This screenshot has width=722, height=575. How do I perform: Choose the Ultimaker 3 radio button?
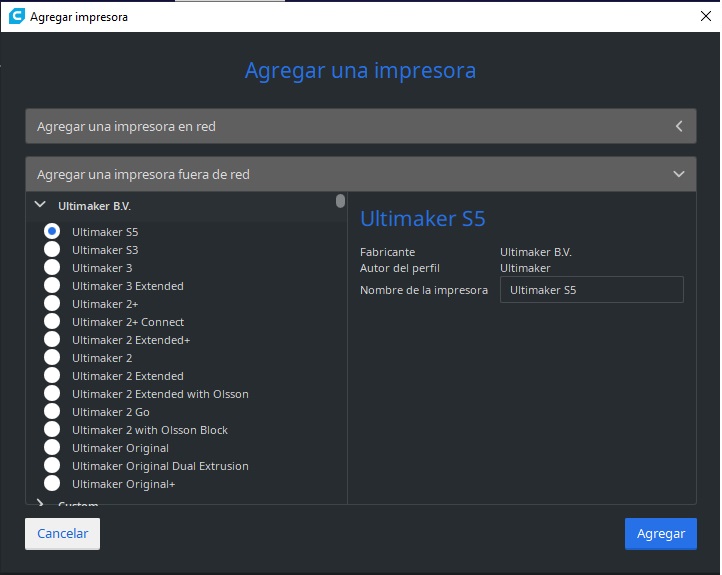coord(52,268)
